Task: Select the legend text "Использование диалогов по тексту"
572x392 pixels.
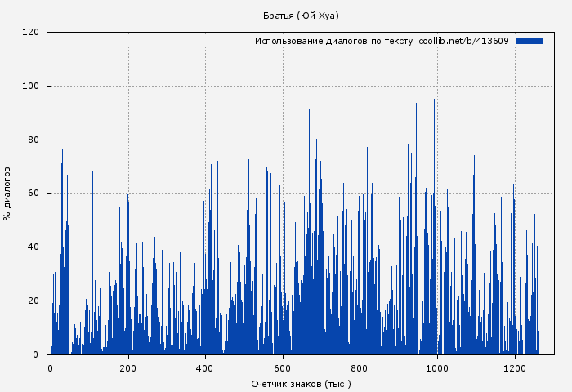Action: click(x=333, y=41)
